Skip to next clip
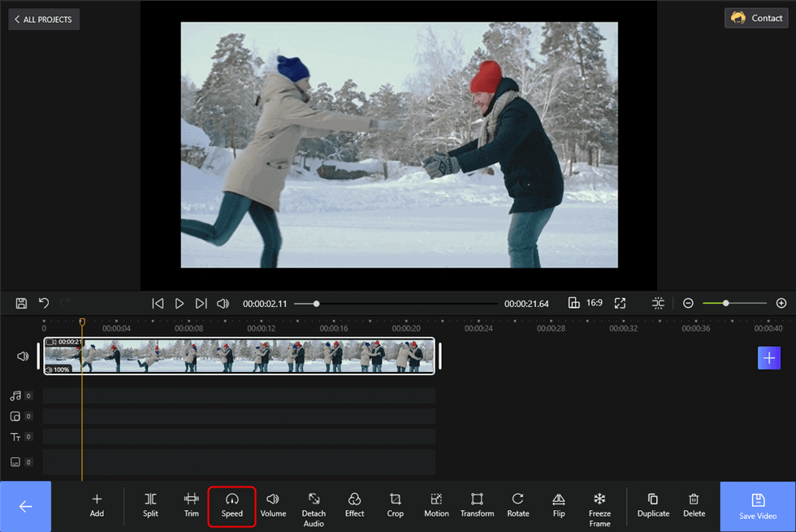 coord(201,304)
